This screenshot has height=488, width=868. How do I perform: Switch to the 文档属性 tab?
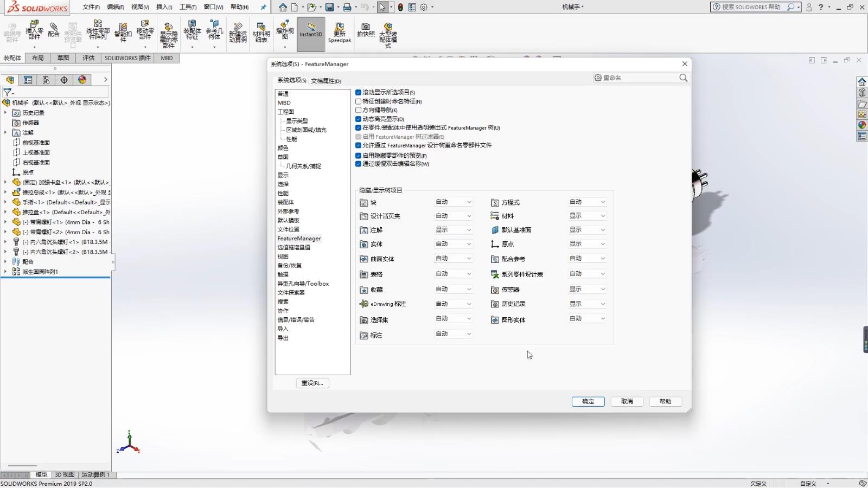(x=325, y=81)
